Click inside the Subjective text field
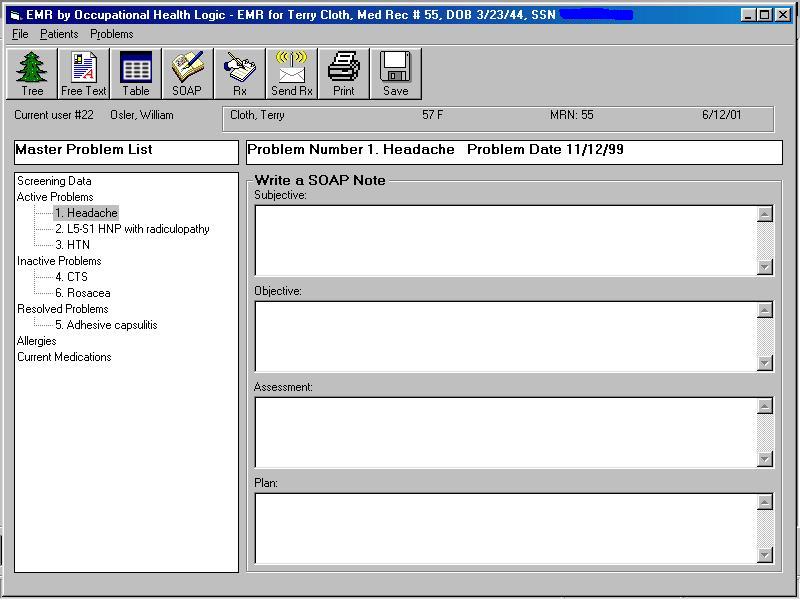Image resolution: width=800 pixels, height=600 pixels. click(505, 240)
